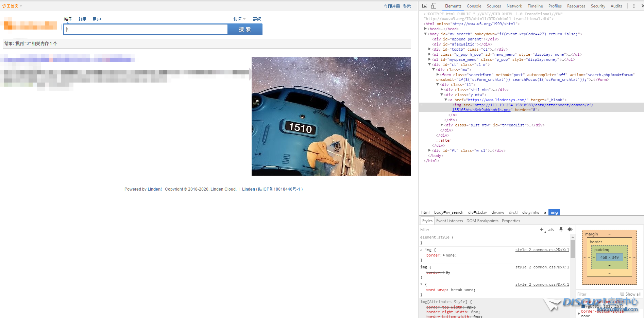Switch to the Sources tab
The height and width of the screenshot is (318, 644).
pos(494,6)
